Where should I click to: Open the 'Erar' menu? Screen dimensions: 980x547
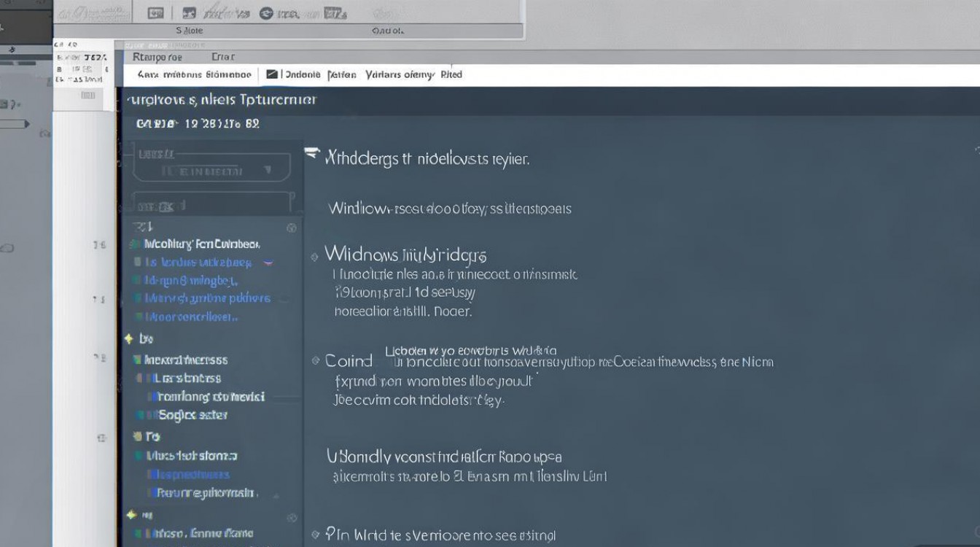click(222, 57)
